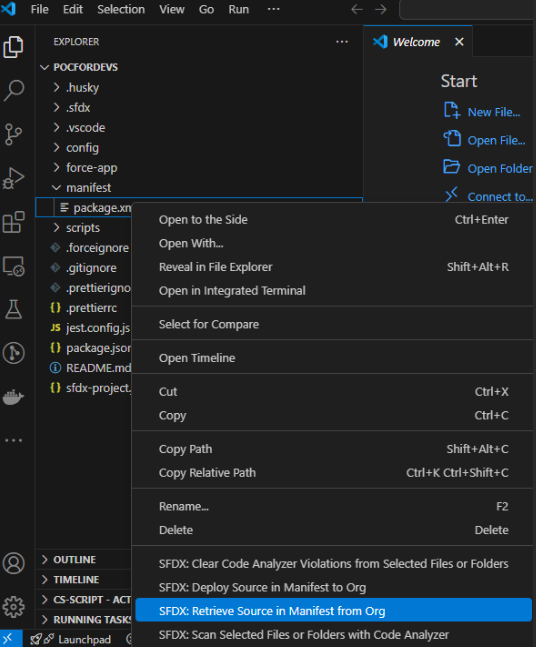Click the Open File... link
Viewport: 536px width, 647px height.
pyautogui.click(x=496, y=140)
